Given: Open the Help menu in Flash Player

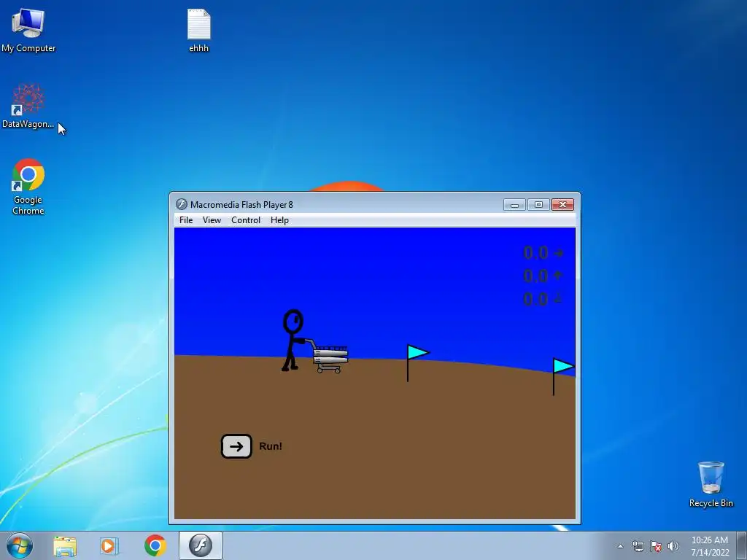Looking at the screenshot, I should [x=279, y=220].
